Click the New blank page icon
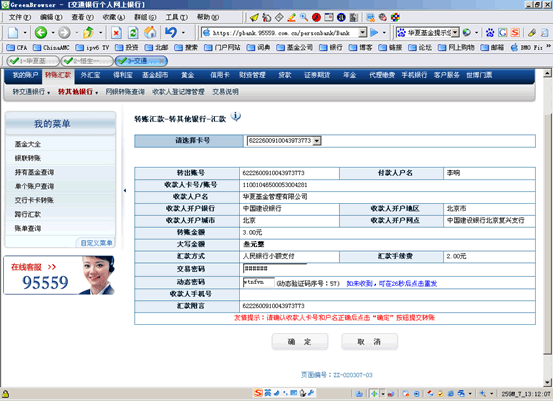The width and height of the screenshot is (554, 402). click(13, 33)
